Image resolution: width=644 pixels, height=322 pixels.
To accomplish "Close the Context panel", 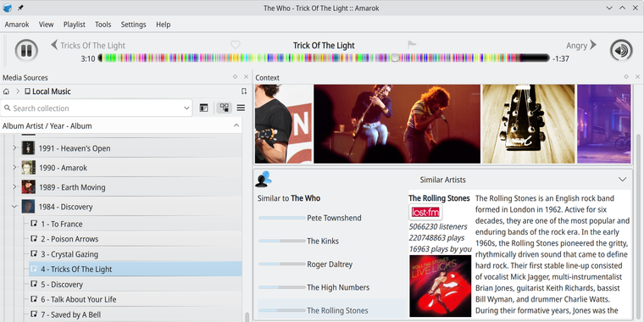I will (637, 77).
